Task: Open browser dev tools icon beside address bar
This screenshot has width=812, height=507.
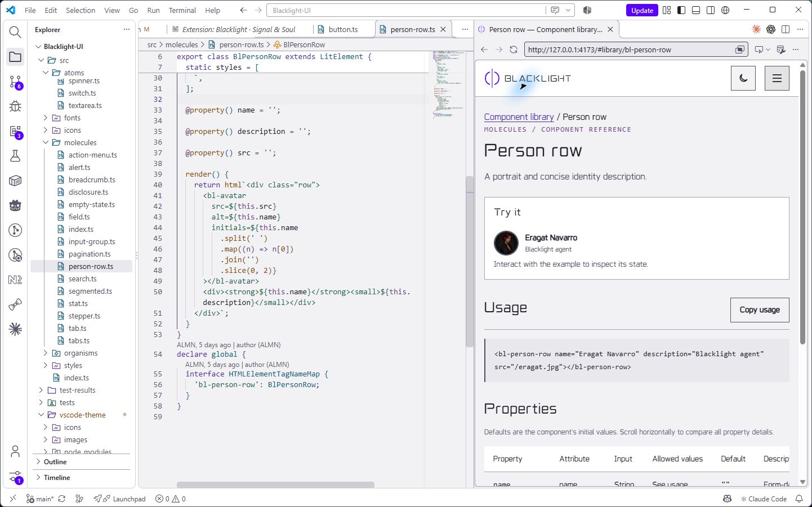Action: (781, 50)
